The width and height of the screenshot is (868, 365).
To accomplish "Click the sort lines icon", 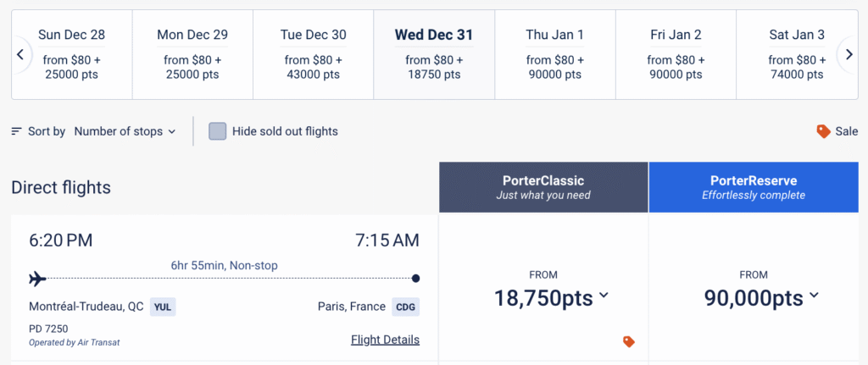I will 17,131.
